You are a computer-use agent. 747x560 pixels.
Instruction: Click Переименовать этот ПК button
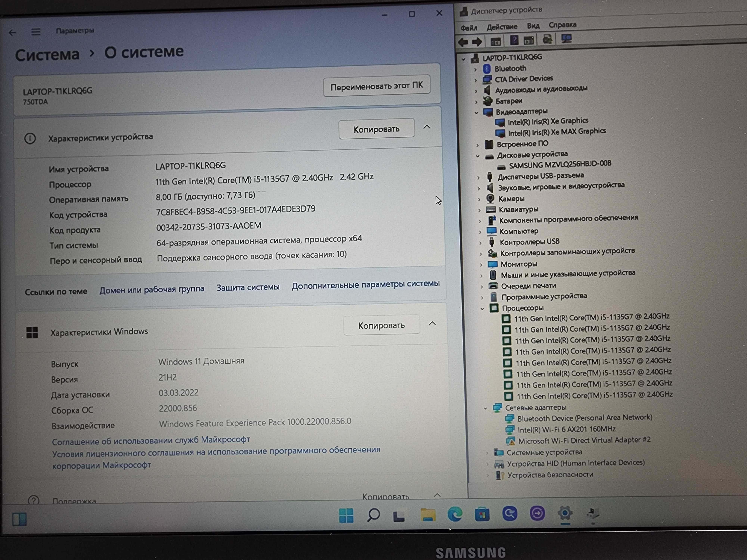coord(376,86)
